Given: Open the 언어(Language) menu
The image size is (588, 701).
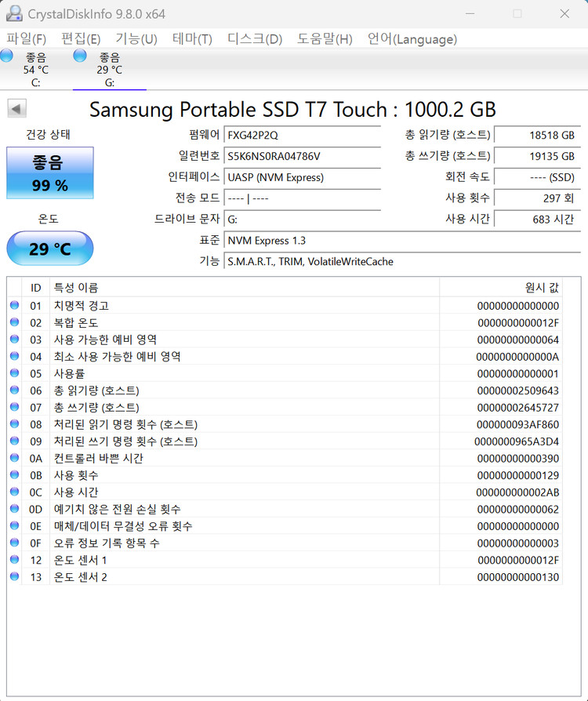Looking at the screenshot, I should coord(412,39).
